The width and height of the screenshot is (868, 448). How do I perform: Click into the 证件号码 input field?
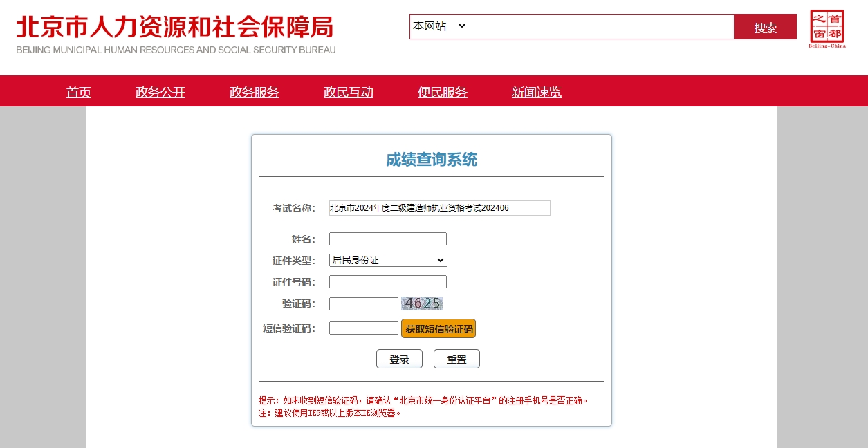[x=388, y=282]
